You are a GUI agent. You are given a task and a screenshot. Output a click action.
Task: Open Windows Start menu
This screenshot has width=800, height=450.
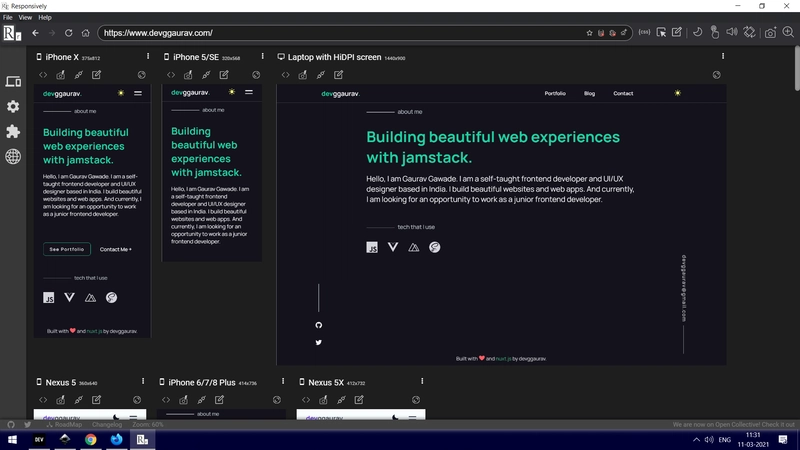pos(12,439)
